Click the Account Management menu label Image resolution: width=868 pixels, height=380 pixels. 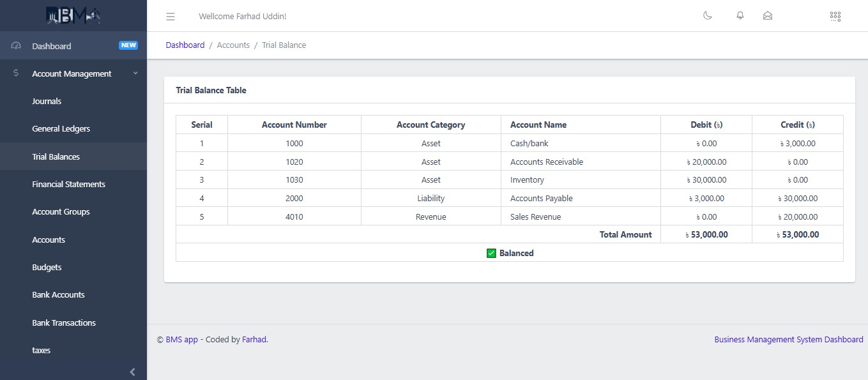tap(72, 73)
